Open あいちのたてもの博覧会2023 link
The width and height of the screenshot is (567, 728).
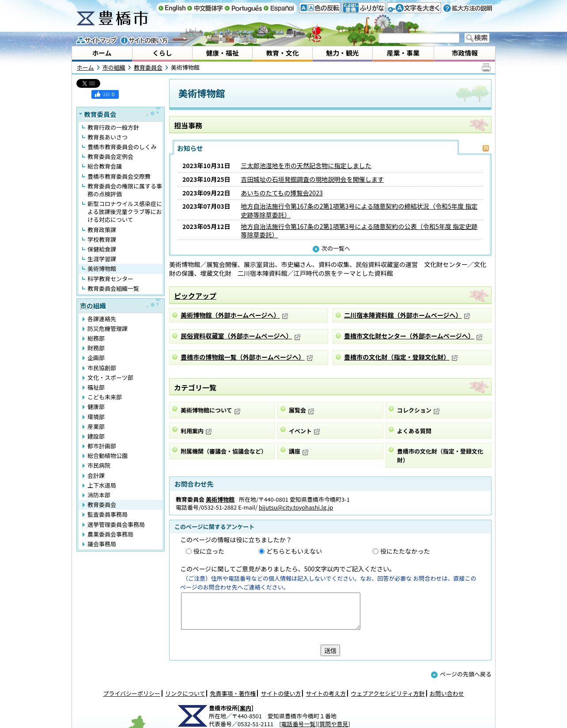pyautogui.click(x=281, y=193)
